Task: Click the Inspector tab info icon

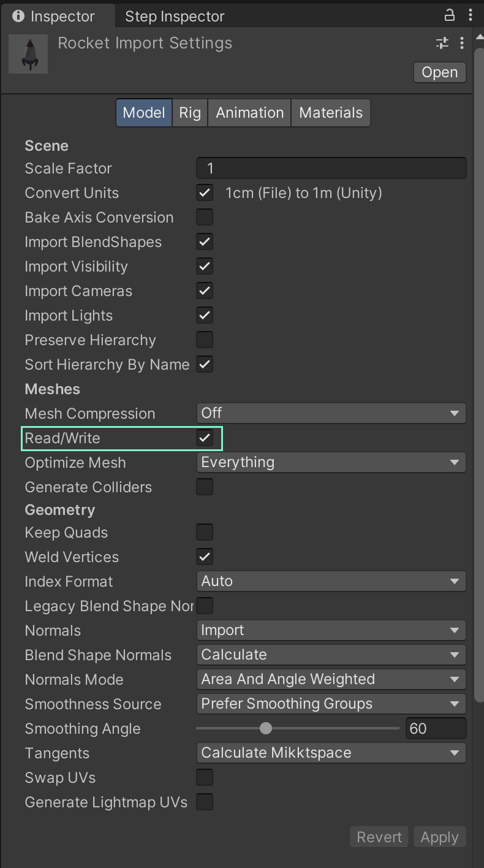Action: pos(18,16)
